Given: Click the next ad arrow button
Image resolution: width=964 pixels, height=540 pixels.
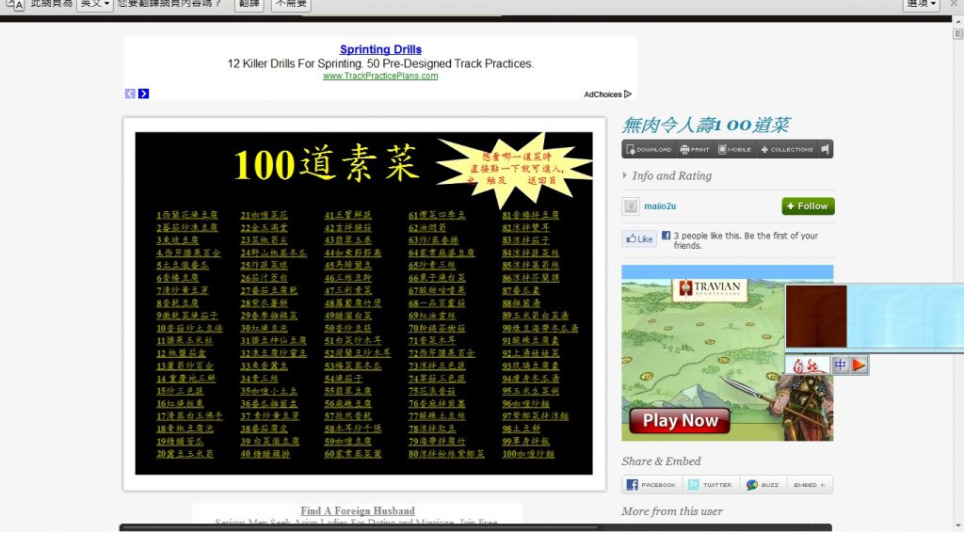Looking at the screenshot, I should [x=144, y=94].
